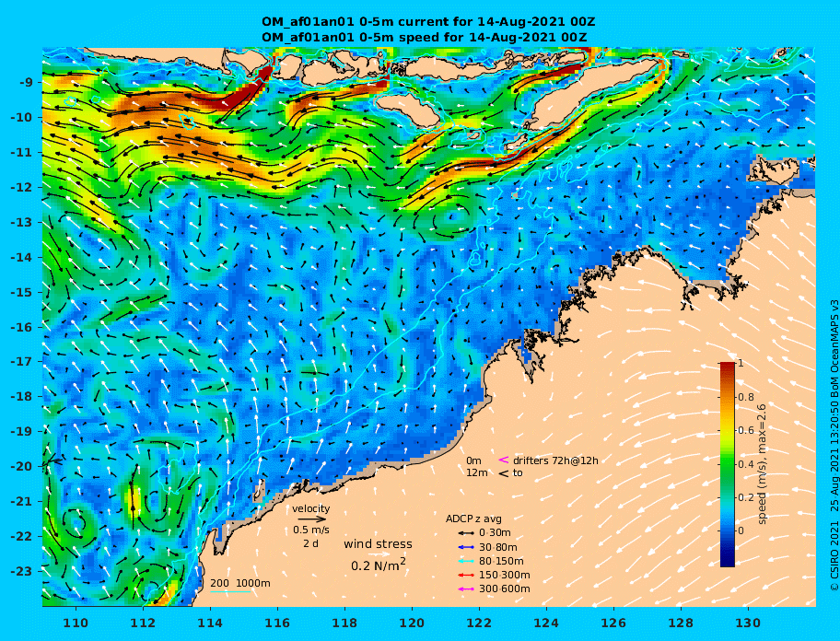Click the cyan ADCP 80-150m arrow symbol
Image resolution: width=840 pixels, height=641 pixels.
tap(466, 561)
